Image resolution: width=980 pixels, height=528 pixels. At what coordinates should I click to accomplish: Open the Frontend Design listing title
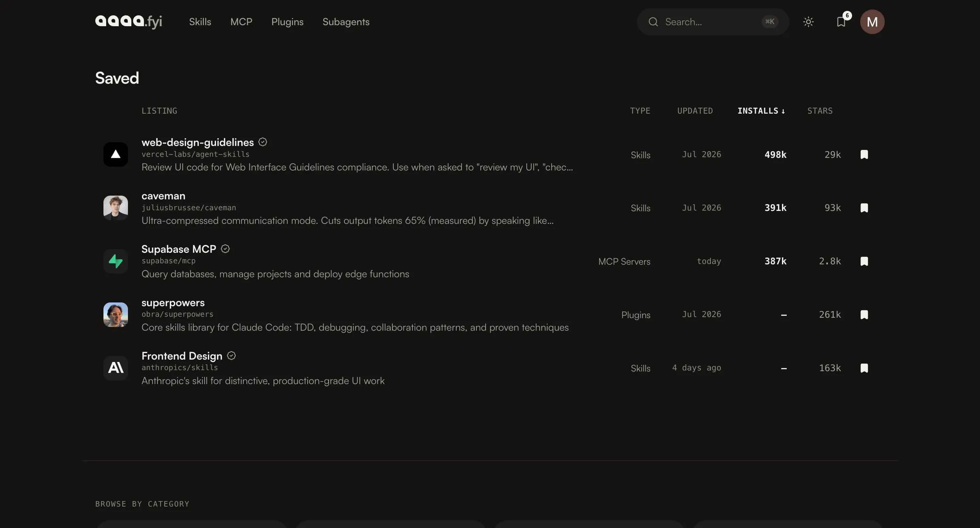click(x=182, y=356)
